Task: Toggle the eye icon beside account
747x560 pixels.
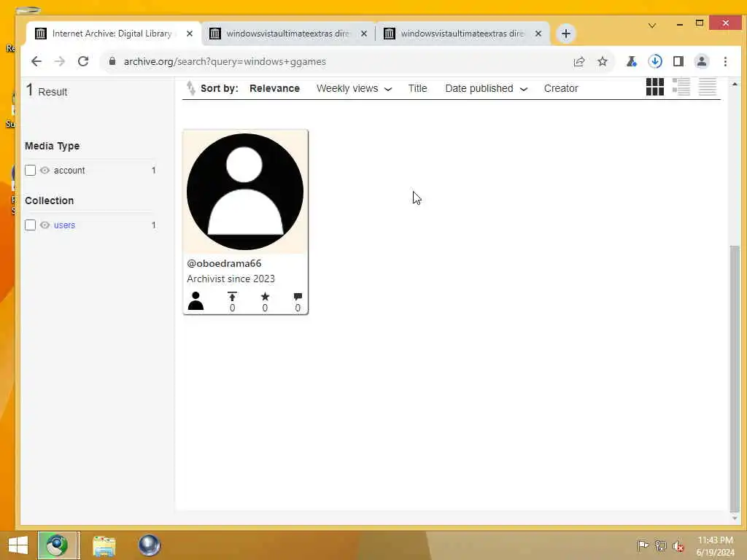Action: (x=44, y=170)
